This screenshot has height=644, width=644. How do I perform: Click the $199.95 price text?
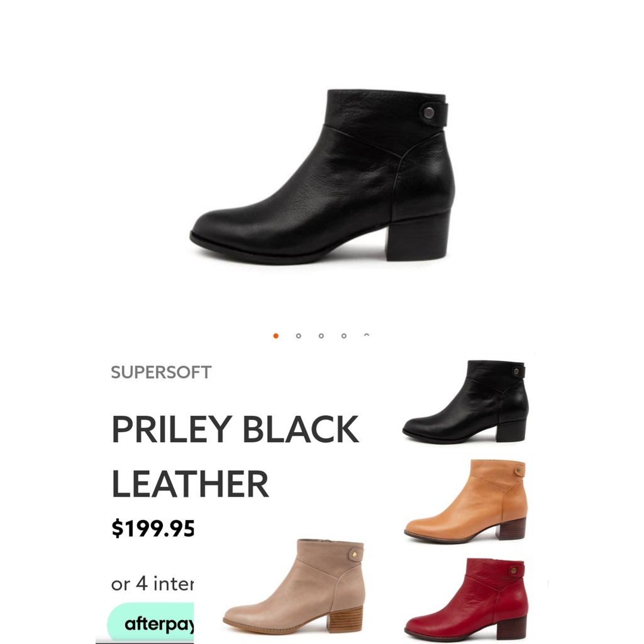pyautogui.click(x=152, y=528)
